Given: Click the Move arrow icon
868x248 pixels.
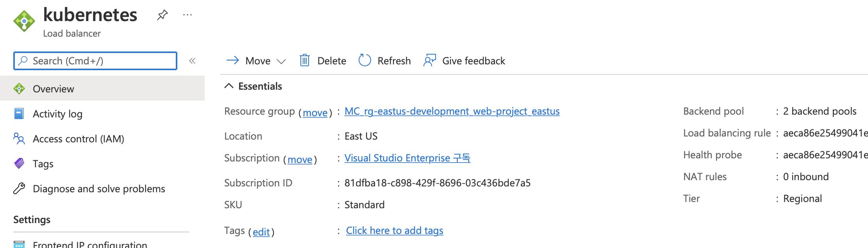Looking at the screenshot, I should tap(233, 60).
